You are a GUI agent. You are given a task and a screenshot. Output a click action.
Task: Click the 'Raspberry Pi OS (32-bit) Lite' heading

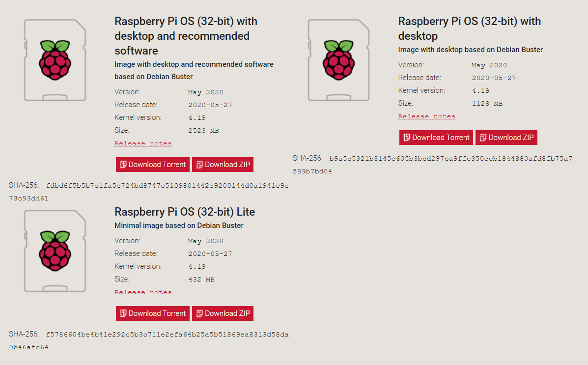[185, 212]
